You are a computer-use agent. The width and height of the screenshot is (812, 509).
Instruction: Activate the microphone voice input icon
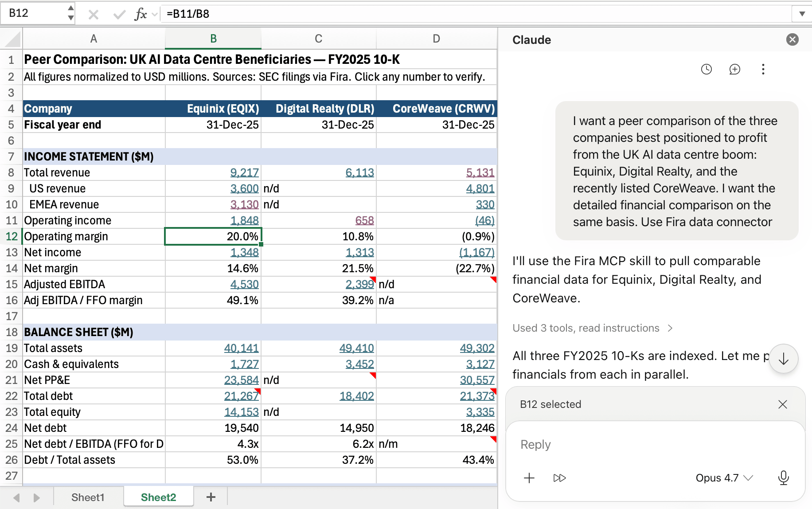point(783,478)
